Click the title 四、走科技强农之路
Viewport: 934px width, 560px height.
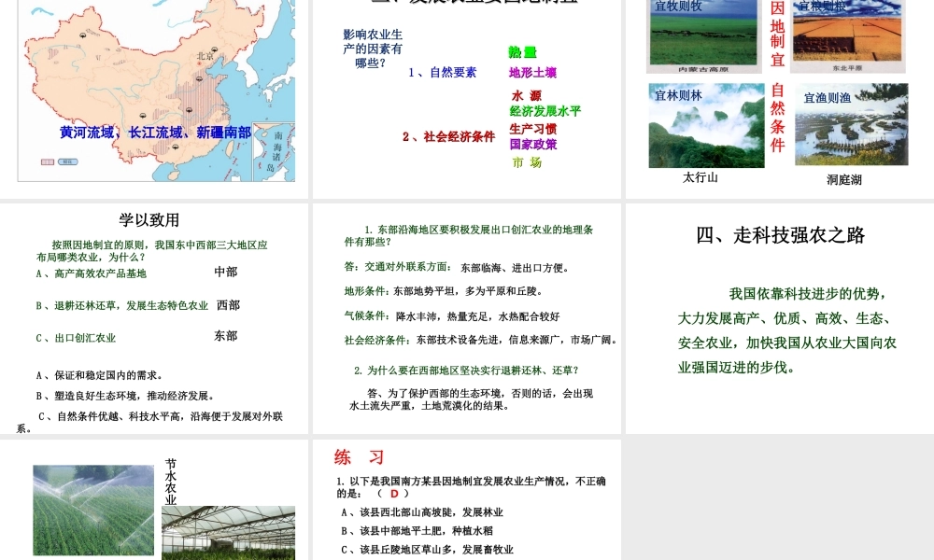(780, 235)
